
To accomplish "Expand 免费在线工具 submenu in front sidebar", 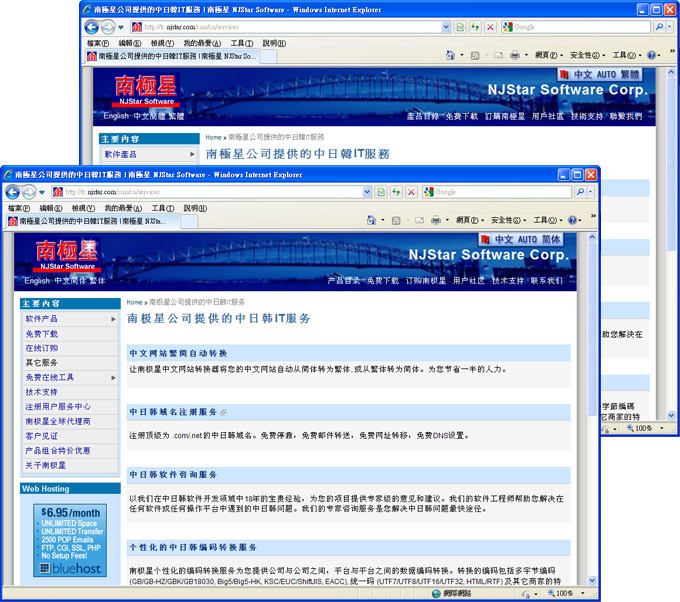I will pyautogui.click(x=113, y=378).
